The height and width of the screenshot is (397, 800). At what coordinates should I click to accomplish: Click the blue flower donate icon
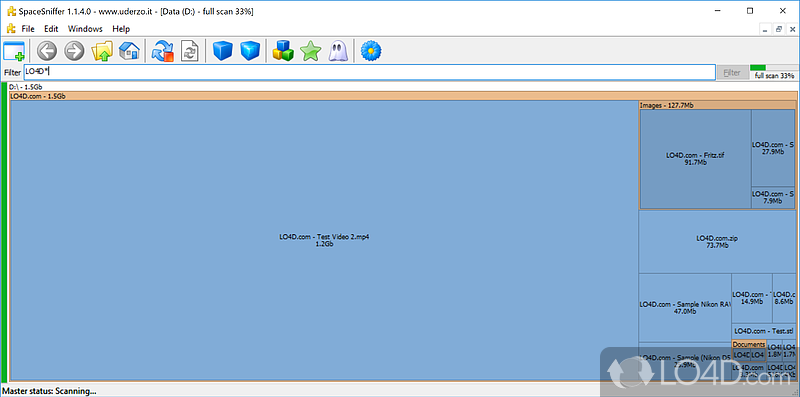pyautogui.click(x=371, y=51)
